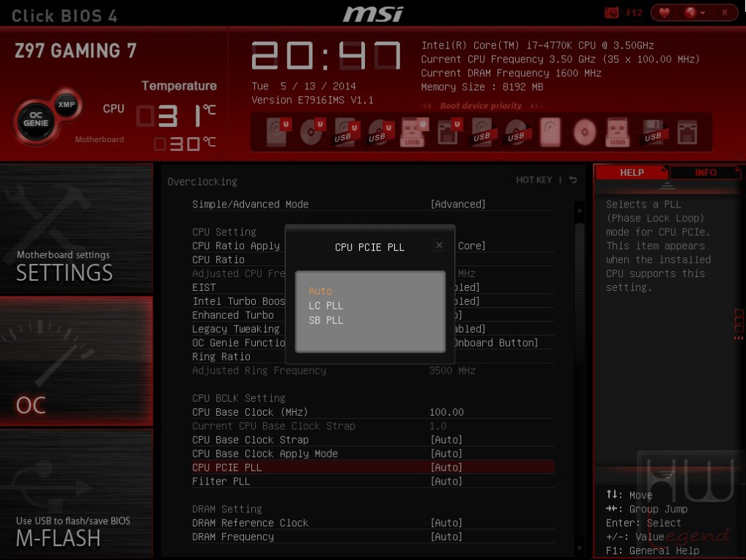Select the network boot icon with U badge

[x=448, y=132]
